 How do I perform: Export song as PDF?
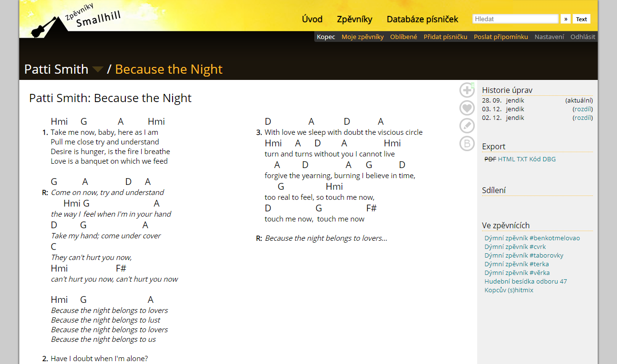(x=490, y=159)
